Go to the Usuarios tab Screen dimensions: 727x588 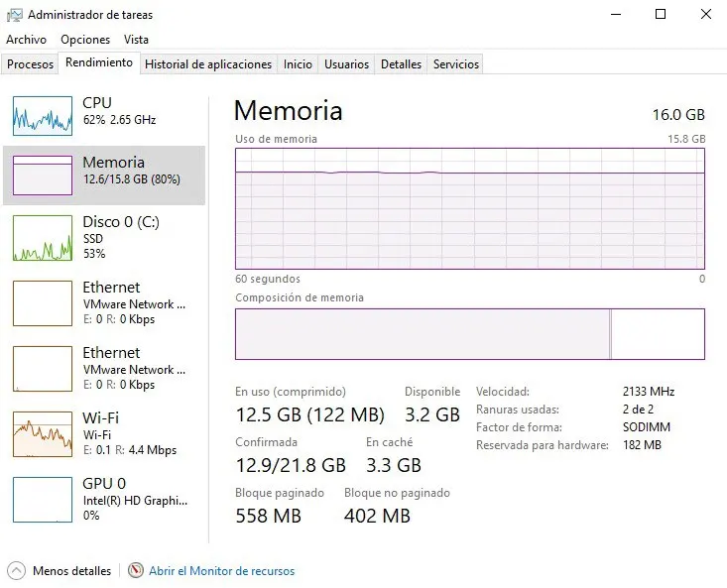[x=347, y=64]
